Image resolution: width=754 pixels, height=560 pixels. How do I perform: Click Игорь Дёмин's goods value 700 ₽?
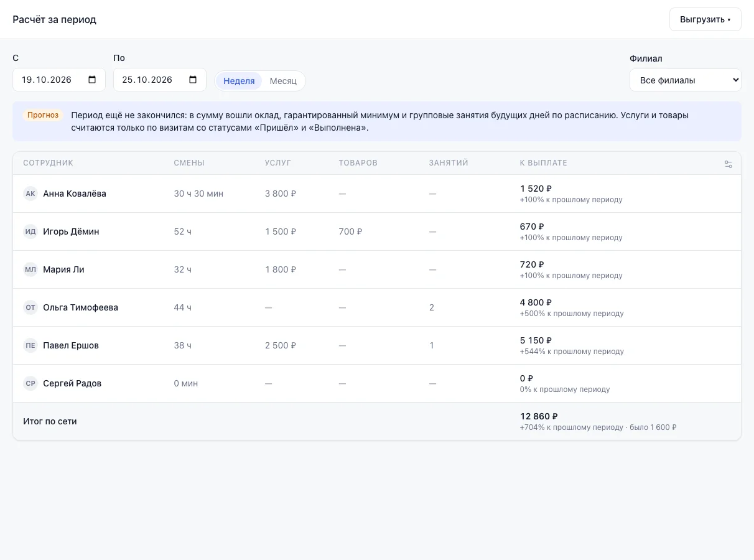point(350,231)
